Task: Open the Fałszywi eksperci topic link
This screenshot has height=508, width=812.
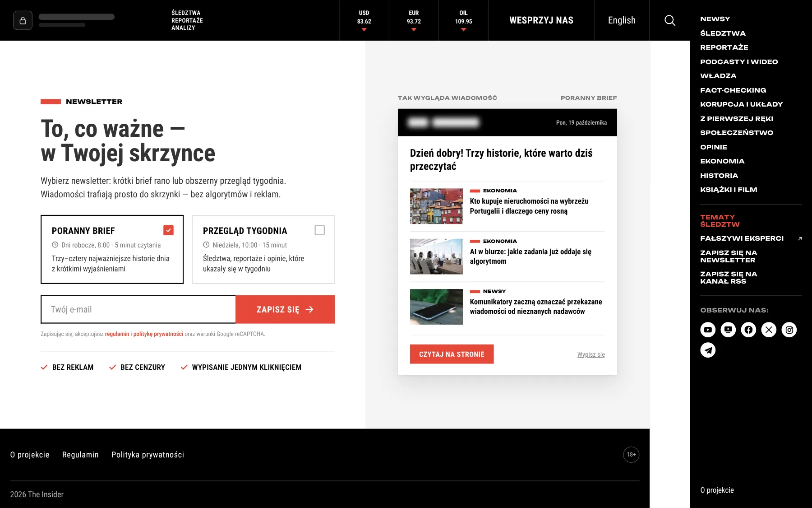Action: [x=742, y=238]
